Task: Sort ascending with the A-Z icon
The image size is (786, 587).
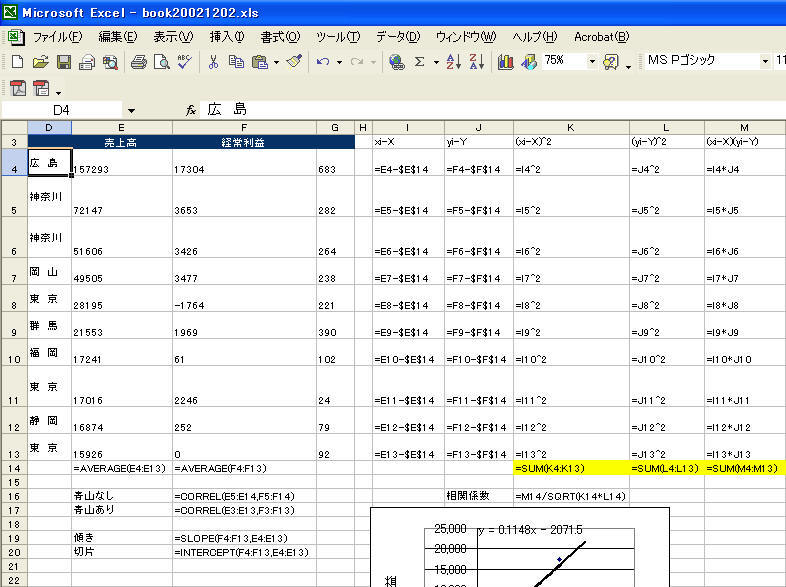Action: [x=452, y=62]
